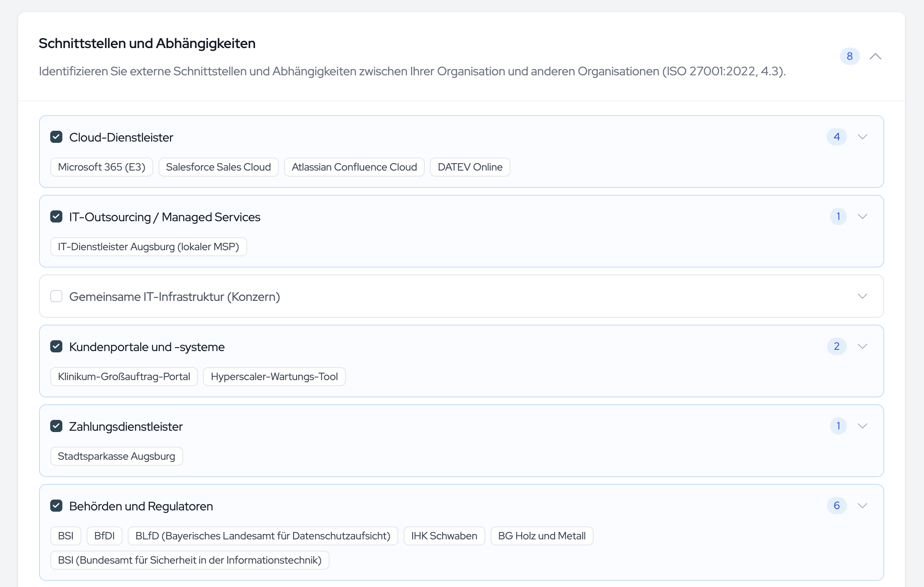Click the ISO 27001:2022 description text
924x587 pixels.
[x=412, y=71]
